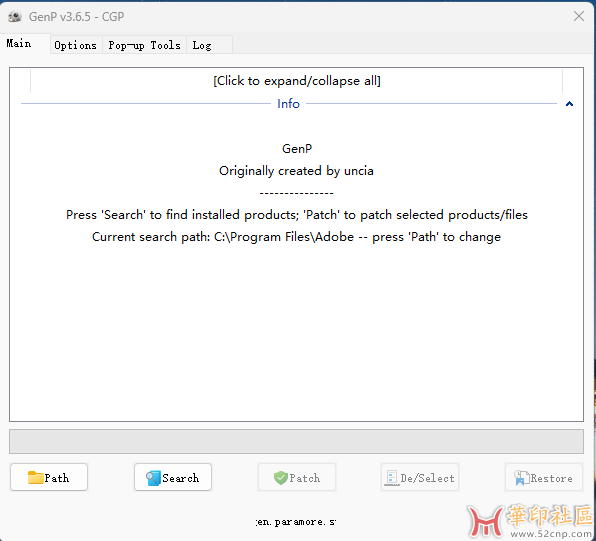
Task: Click the De/Select button
Action: 420,477
